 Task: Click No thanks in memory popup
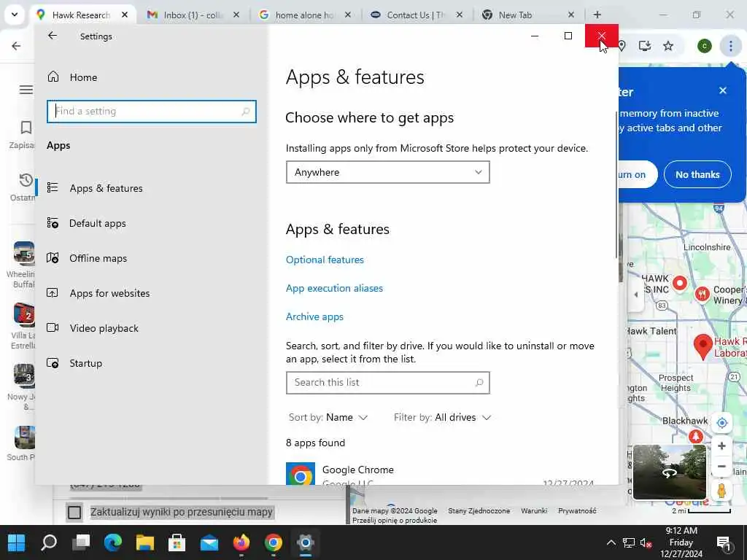pos(697,175)
